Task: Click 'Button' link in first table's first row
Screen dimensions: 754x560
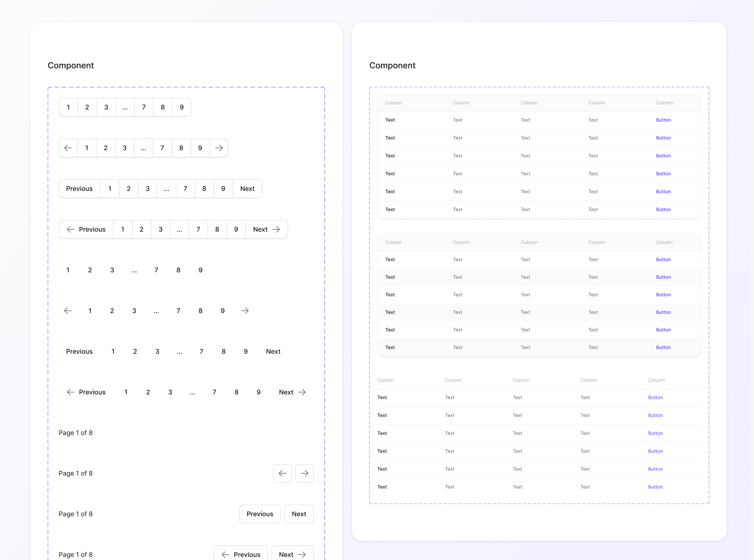Action: pos(663,120)
